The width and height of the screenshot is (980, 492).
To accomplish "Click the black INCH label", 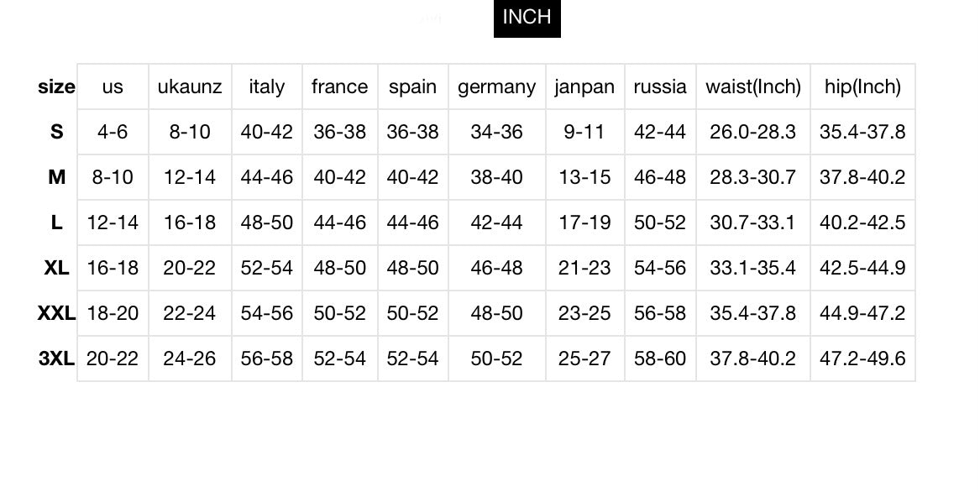I will pyautogui.click(x=527, y=18).
